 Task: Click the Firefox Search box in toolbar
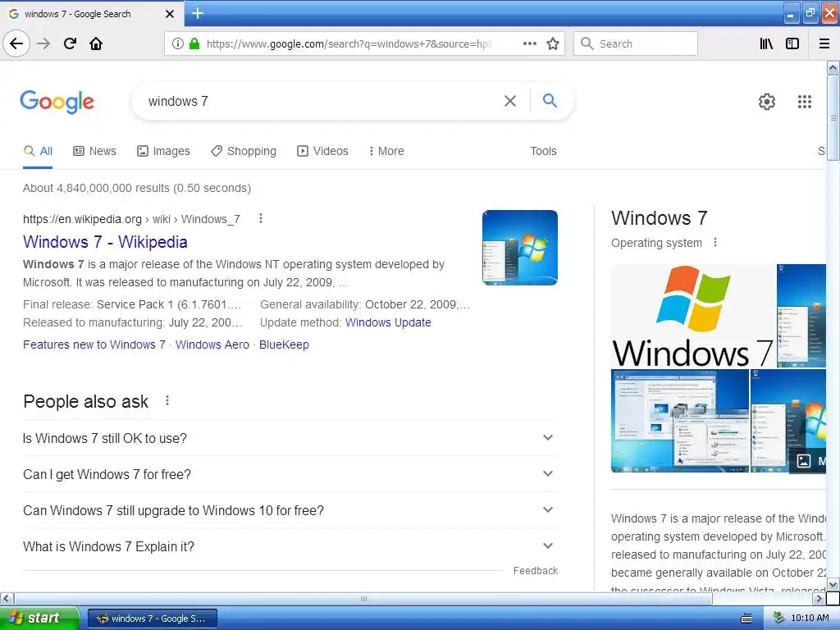[636, 43]
